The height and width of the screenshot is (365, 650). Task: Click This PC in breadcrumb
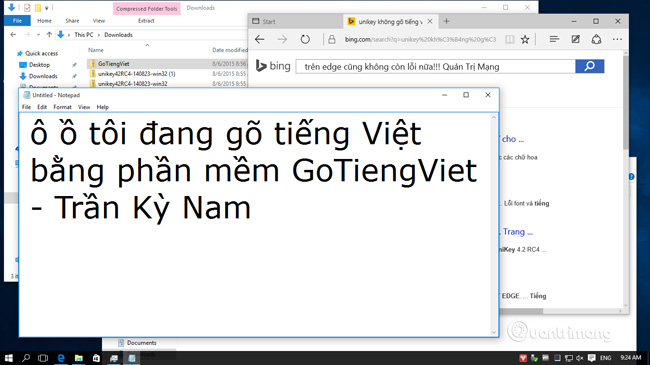84,35
